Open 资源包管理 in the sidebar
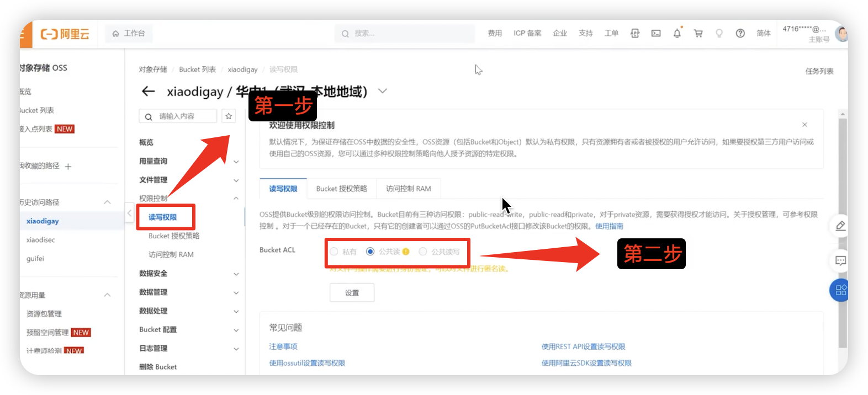The width and height of the screenshot is (868, 395). [44, 314]
